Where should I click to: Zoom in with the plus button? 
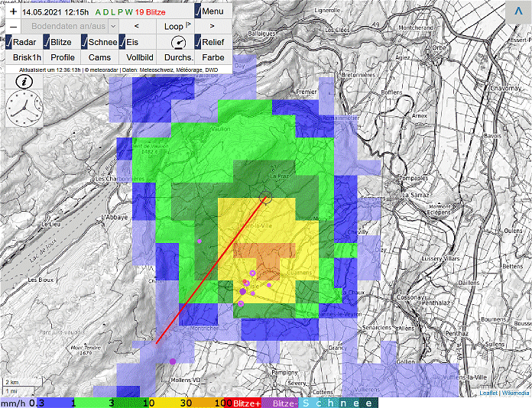pos(13,11)
